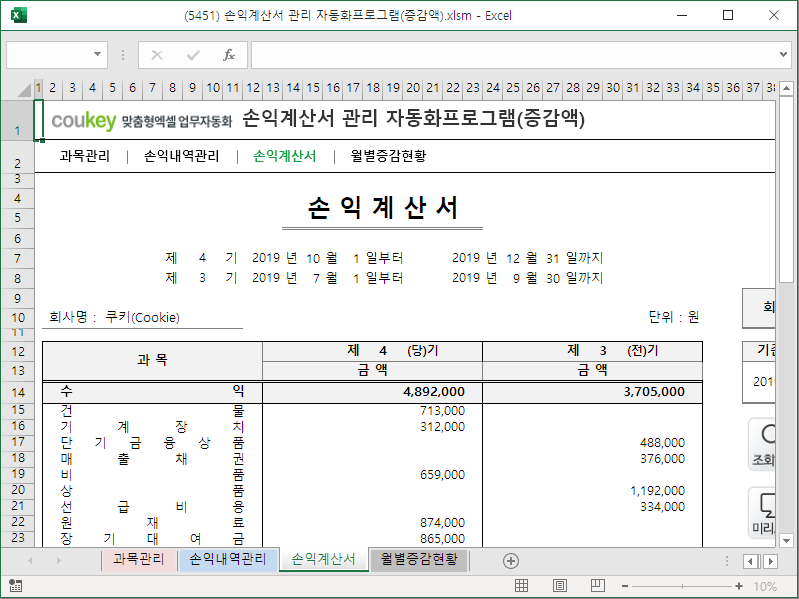799x599 pixels.
Task: Click the coukey logo in header
Action: coord(84,120)
